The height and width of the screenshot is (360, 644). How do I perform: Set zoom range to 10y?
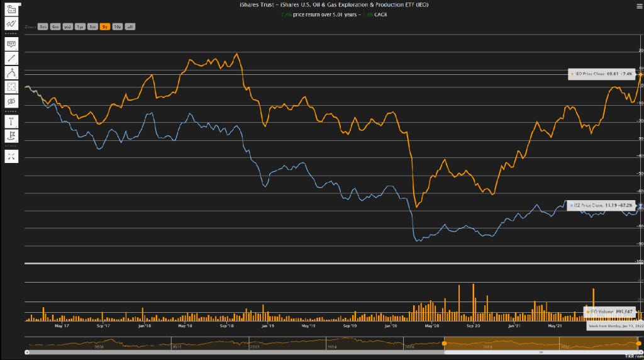click(x=118, y=26)
